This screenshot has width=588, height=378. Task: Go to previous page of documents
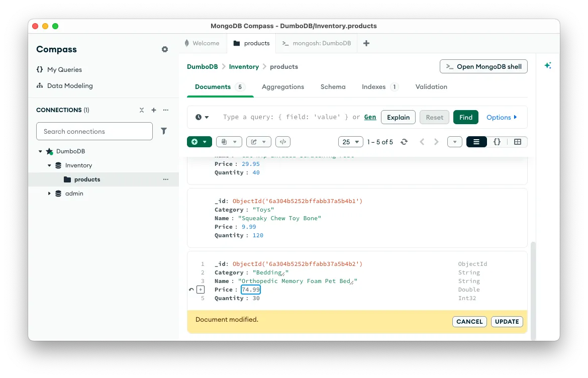coord(422,142)
